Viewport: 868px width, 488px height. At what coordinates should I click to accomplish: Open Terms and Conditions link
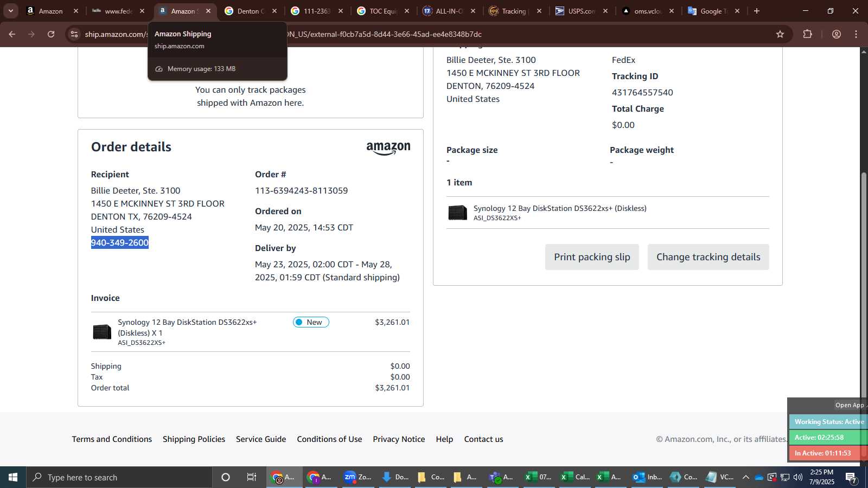112,439
